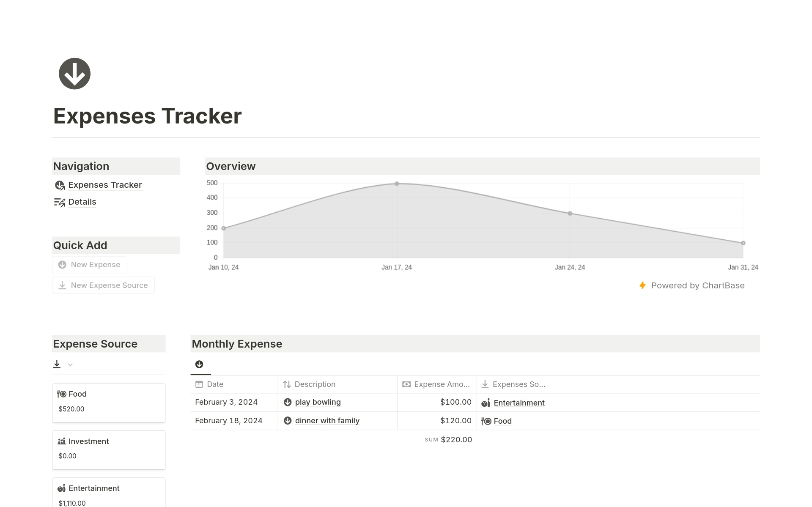Click the Food expense source card
Screen dimensions: 812x507
(x=108, y=401)
